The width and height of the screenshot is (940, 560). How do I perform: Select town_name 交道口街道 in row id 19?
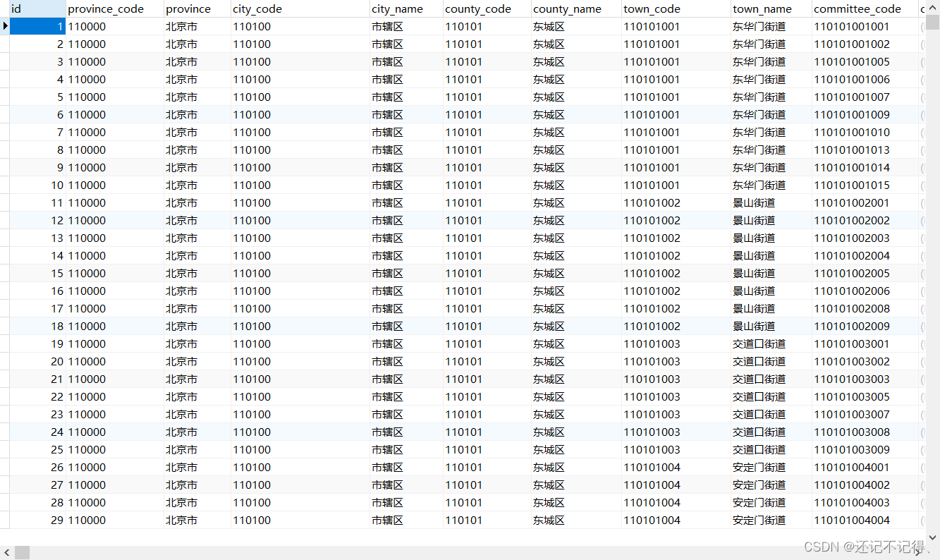click(x=771, y=343)
